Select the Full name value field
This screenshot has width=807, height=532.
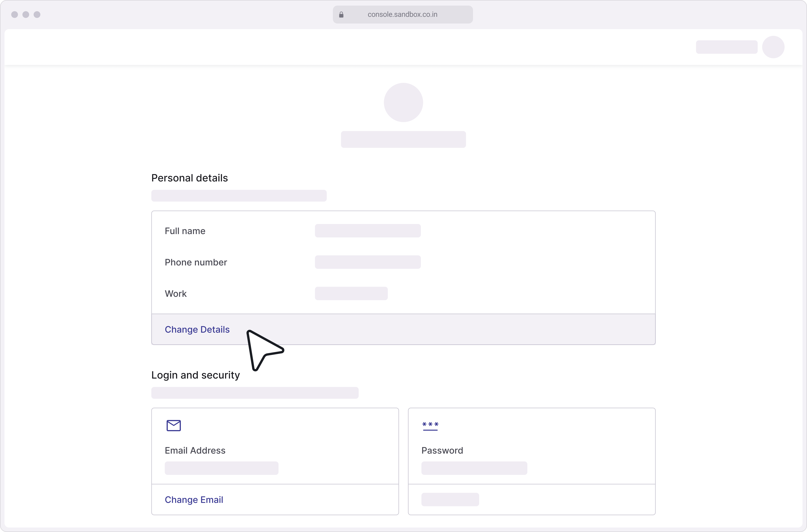point(368,231)
